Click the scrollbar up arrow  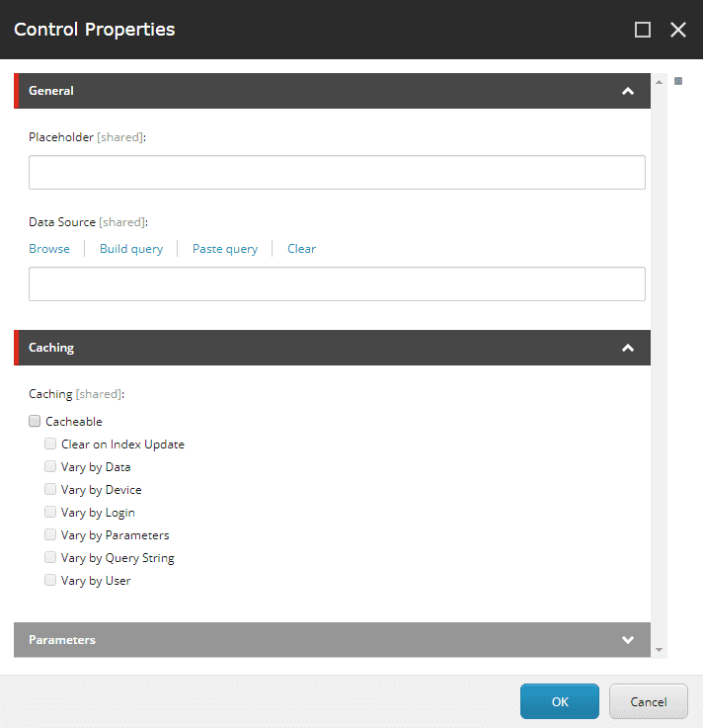[659, 82]
